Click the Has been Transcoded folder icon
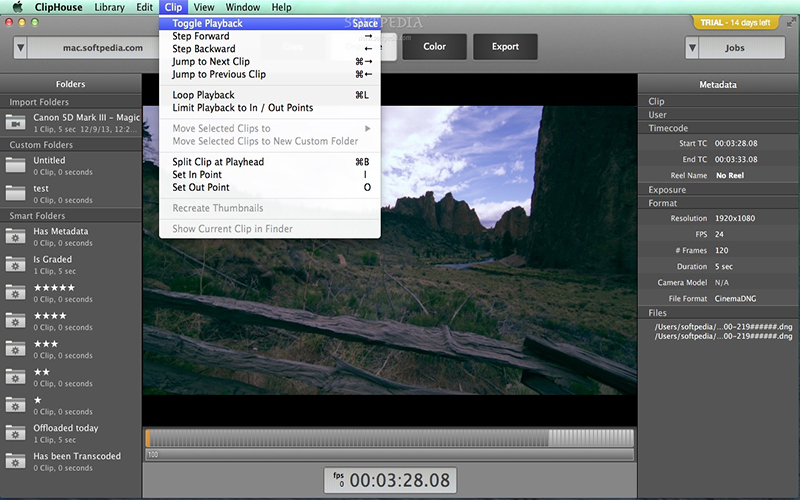 15,461
